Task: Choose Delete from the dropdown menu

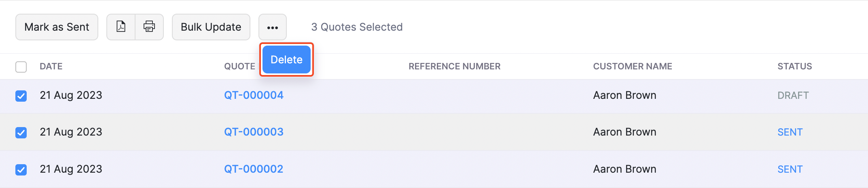Action: tap(286, 60)
